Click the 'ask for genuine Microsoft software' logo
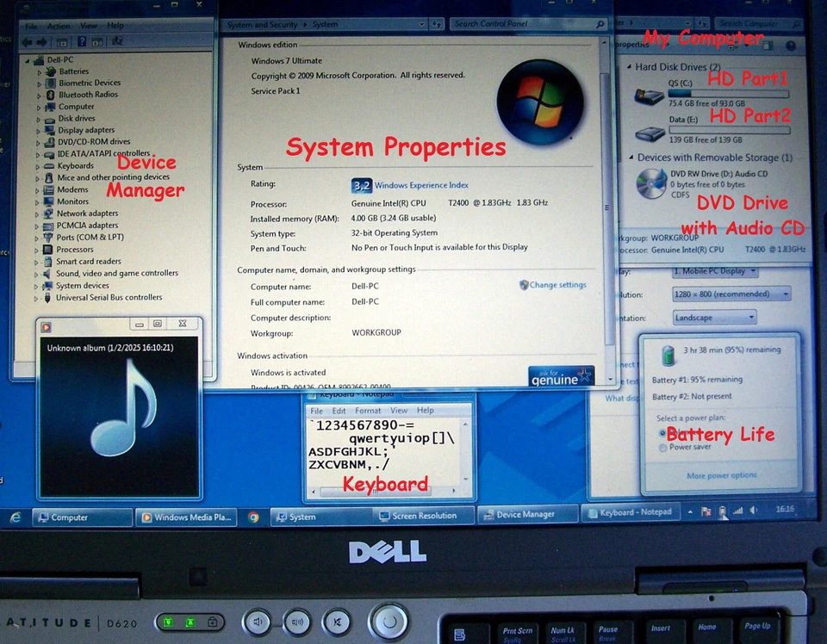This screenshot has height=644, width=827. (x=560, y=375)
